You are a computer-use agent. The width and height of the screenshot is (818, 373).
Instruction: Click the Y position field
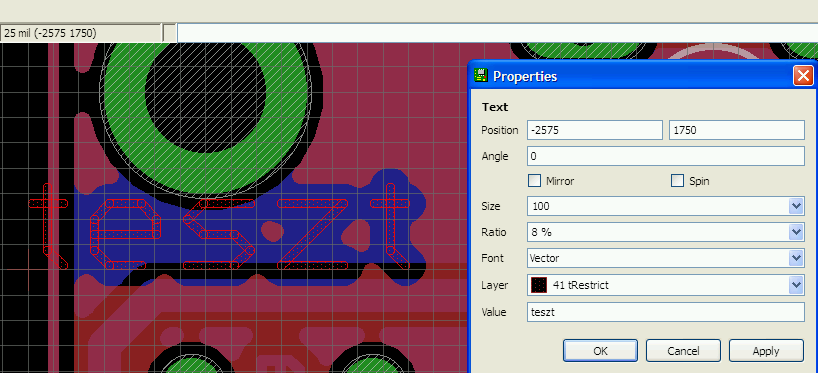[x=737, y=130]
